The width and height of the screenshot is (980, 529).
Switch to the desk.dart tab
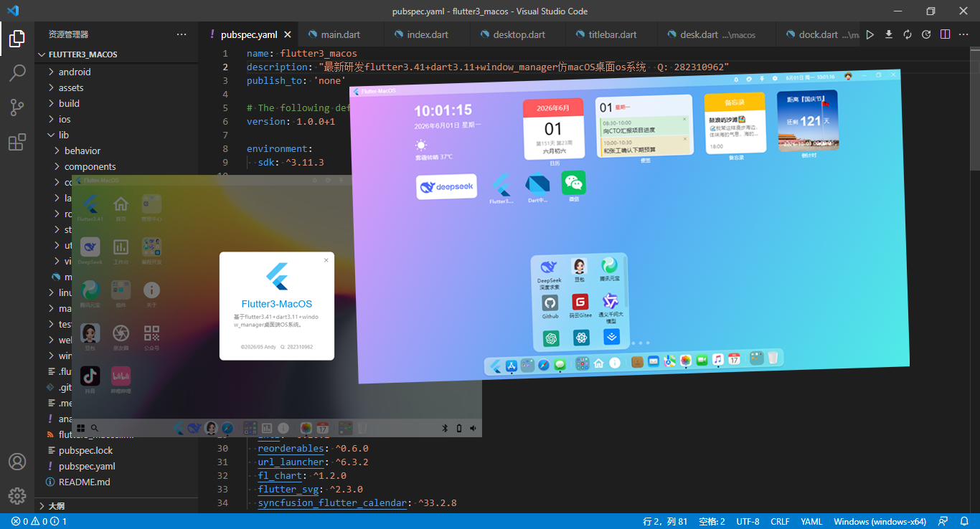coord(717,34)
